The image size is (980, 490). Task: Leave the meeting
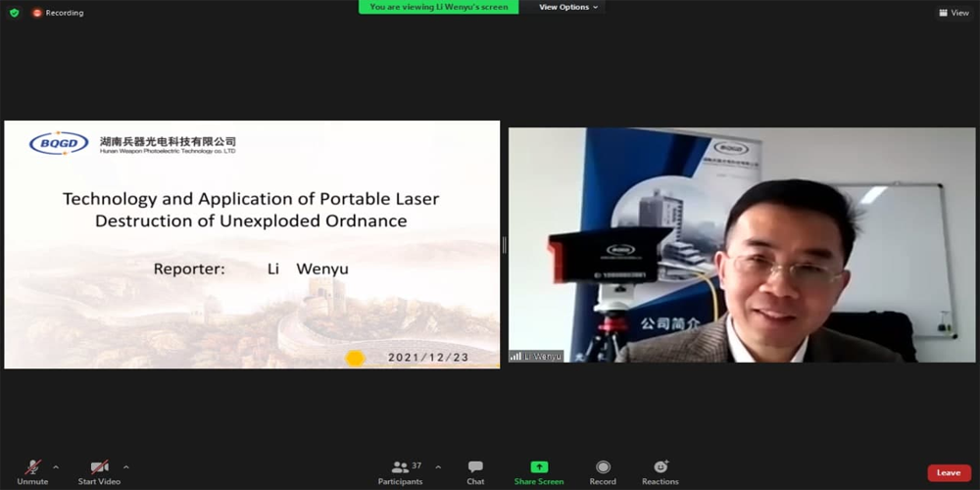(x=949, y=472)
